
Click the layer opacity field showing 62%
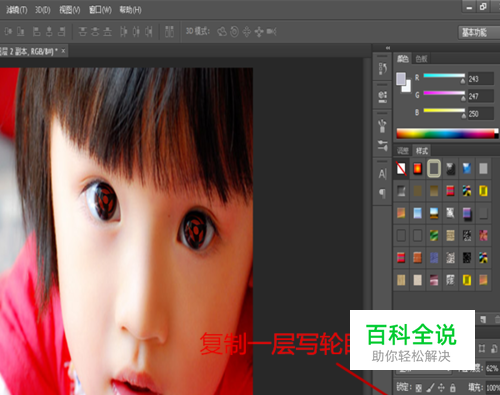pos(492,368)
